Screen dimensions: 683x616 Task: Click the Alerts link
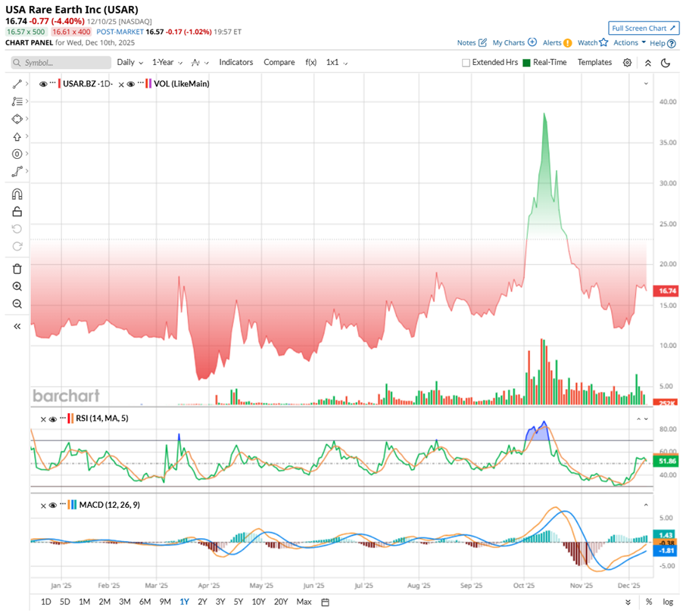point(552,42)
